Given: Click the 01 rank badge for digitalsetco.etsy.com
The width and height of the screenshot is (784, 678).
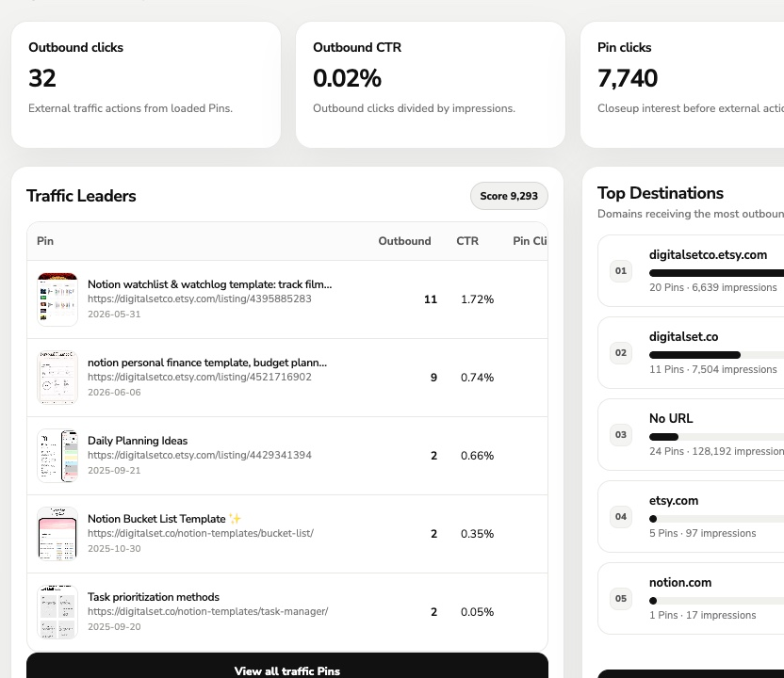Looking at the screenshot, I should click(620, 271).
